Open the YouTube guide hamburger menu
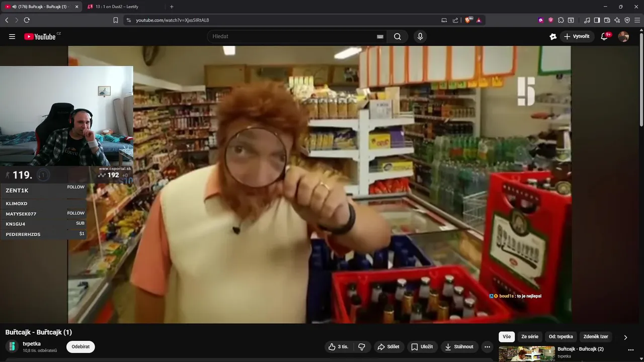Image resolution: width=644 pixels, height=362 pixels. coord(12,36)
